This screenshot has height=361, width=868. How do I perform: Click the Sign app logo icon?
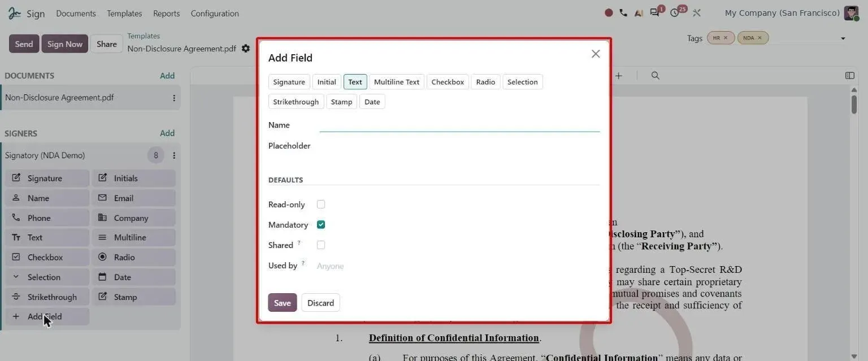pos(15,13)
